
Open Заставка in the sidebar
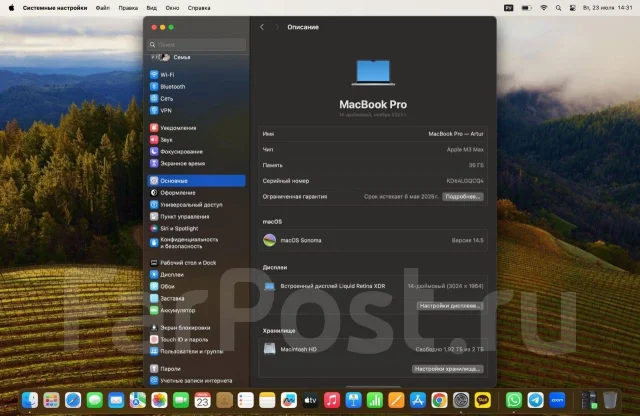click(196, 298)
